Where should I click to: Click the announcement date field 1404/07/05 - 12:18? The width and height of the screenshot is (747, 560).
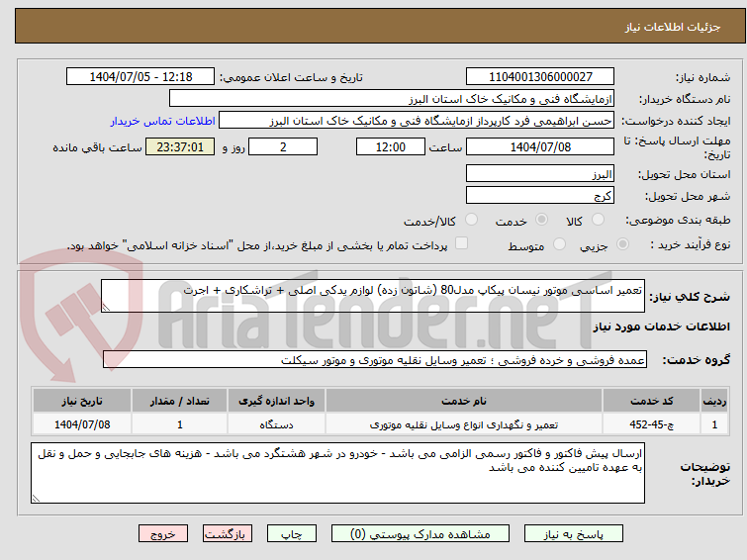click(x=140, y=77)
